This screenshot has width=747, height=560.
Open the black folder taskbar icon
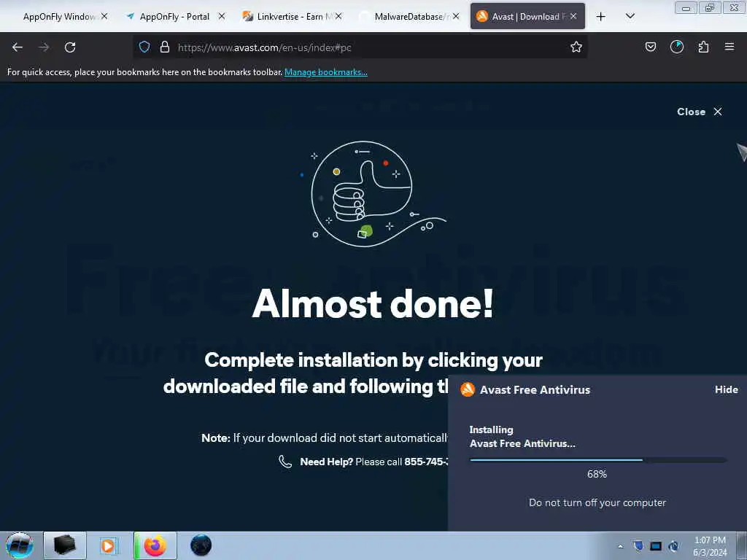click(x=65, y=545)
